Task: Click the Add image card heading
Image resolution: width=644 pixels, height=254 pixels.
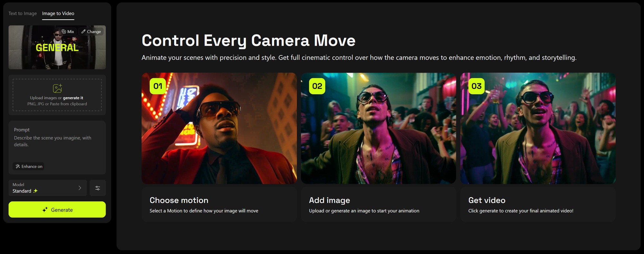Action: (329, 200)
